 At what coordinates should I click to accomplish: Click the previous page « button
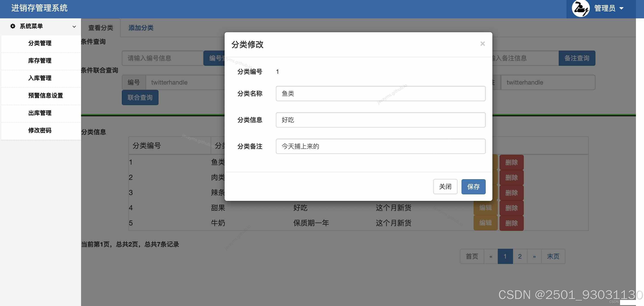(x=491, y=256)
